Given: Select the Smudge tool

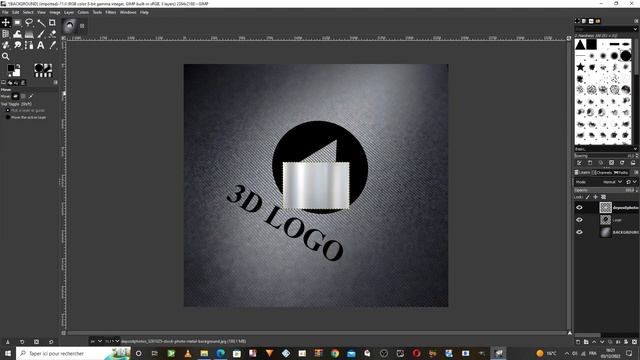Looking at the screenshot, I should (x=18, y=45).
